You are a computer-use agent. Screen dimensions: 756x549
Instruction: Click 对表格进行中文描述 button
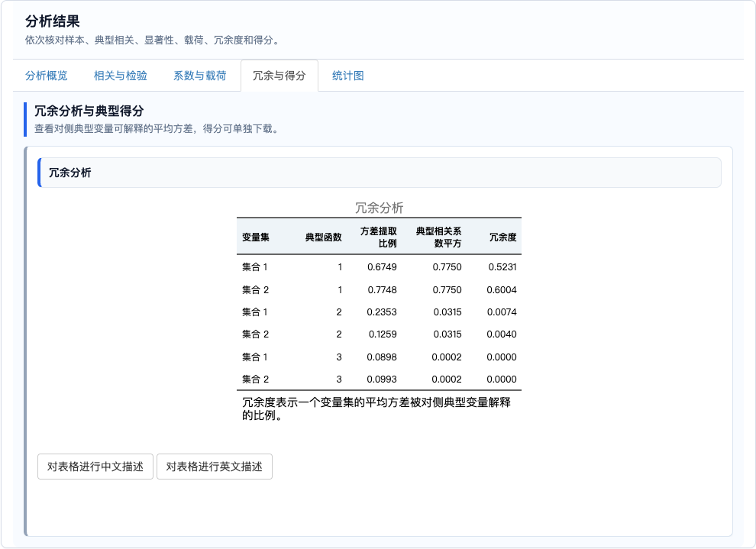click(x=95, y=467)
